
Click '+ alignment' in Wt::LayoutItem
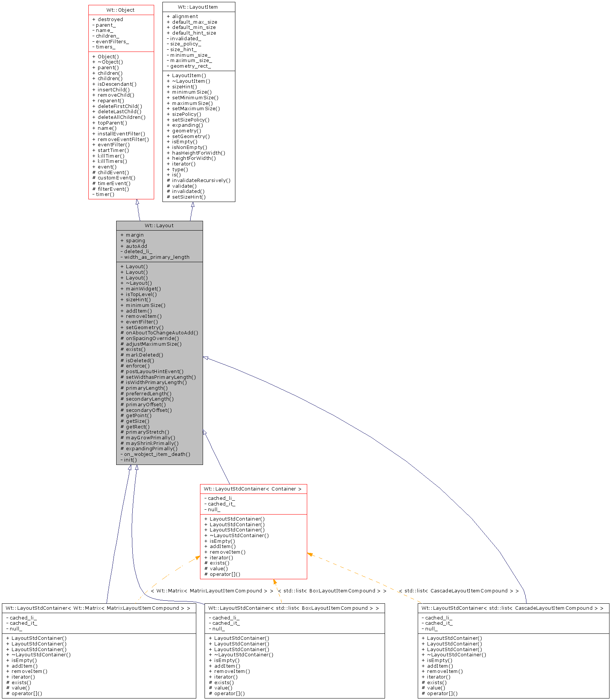click(182, 17)
